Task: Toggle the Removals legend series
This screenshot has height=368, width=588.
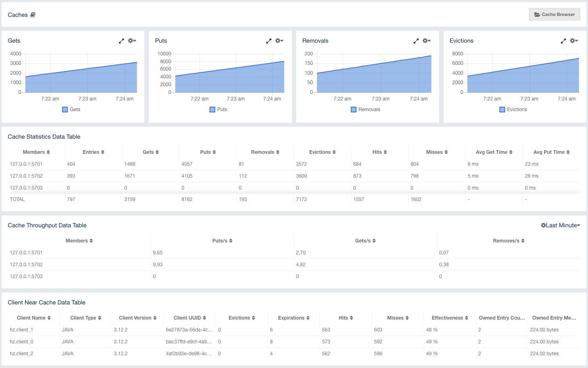Action: [x=366, y=110]
